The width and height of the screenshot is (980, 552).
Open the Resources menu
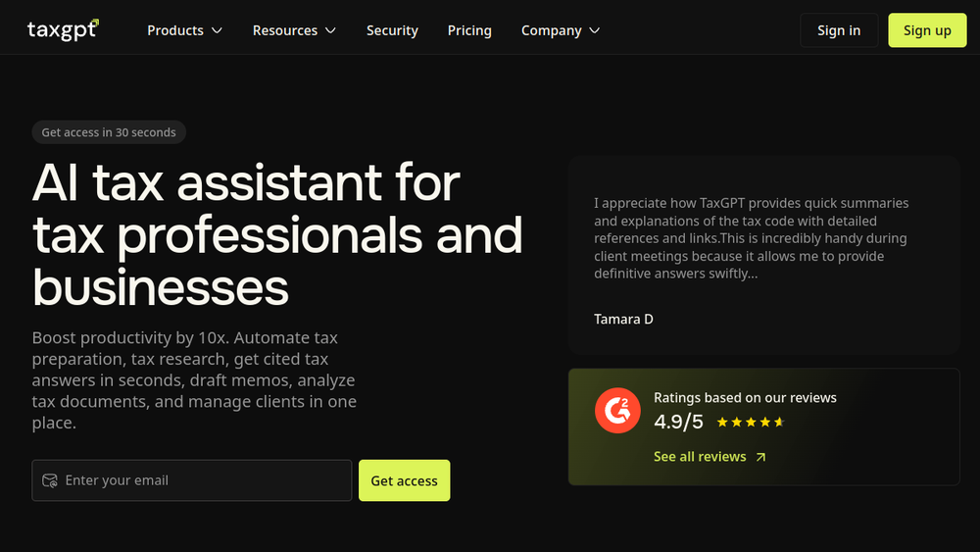[294, 30]
